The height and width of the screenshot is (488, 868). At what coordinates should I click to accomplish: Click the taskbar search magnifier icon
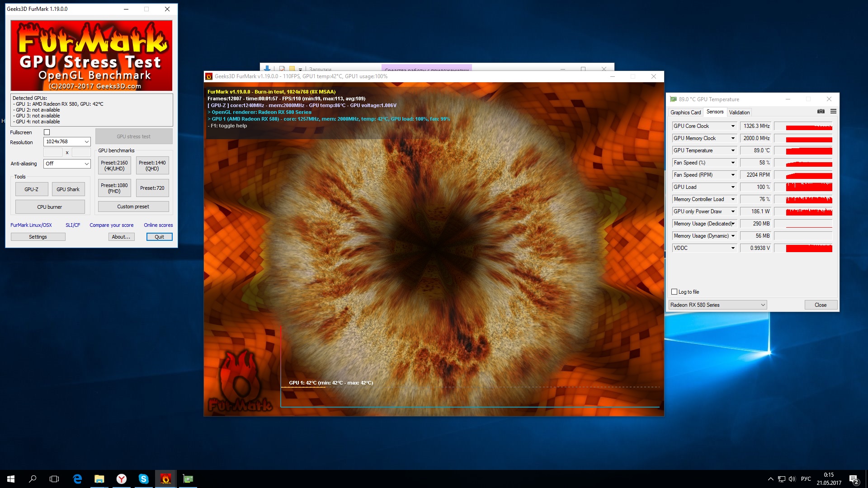tap(33, 479)
